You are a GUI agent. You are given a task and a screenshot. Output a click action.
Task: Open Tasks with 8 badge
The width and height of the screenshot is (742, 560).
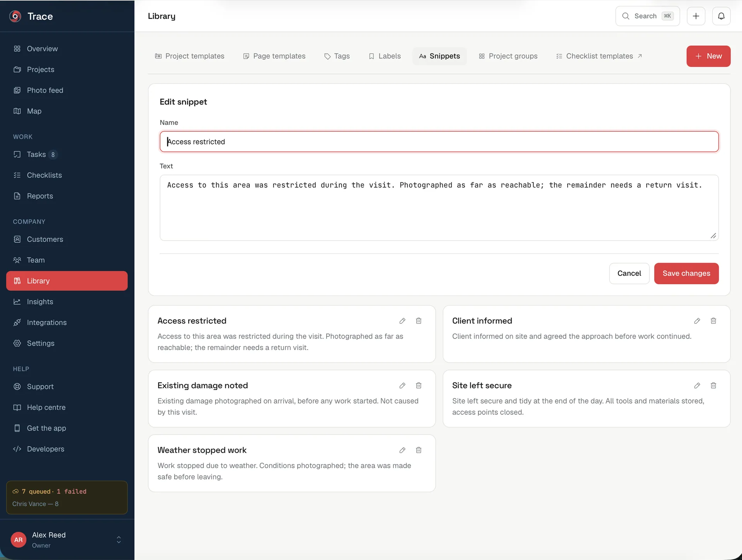coord(67,154)
